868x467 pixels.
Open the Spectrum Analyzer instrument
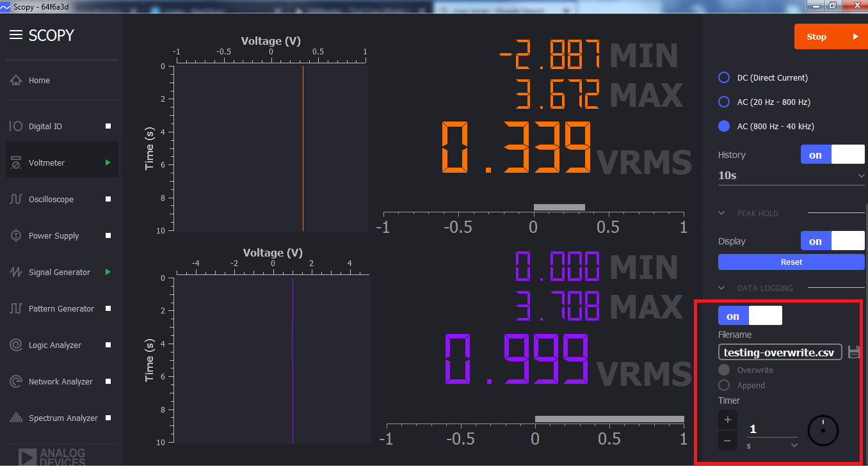62,418
